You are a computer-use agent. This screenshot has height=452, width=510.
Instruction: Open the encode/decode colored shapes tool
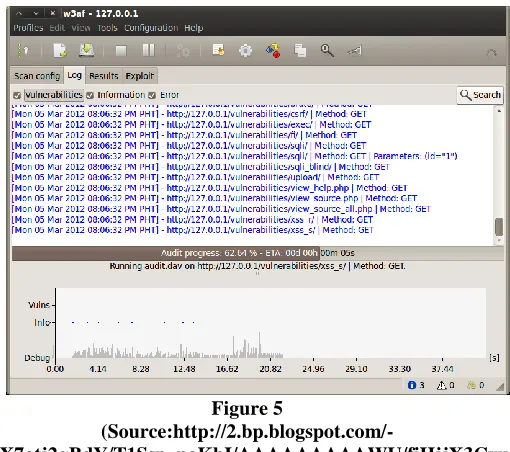coord(273,51)
